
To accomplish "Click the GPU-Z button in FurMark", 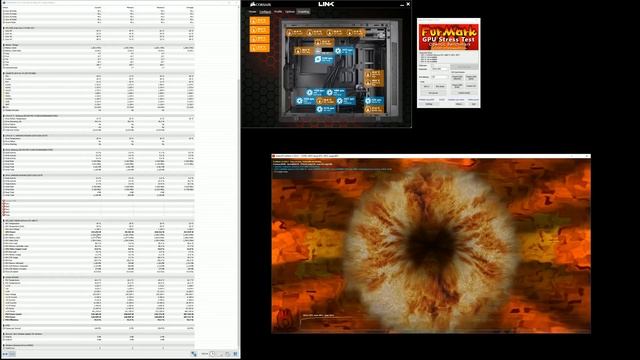I will pyautogui.click(x=427, y=86).
